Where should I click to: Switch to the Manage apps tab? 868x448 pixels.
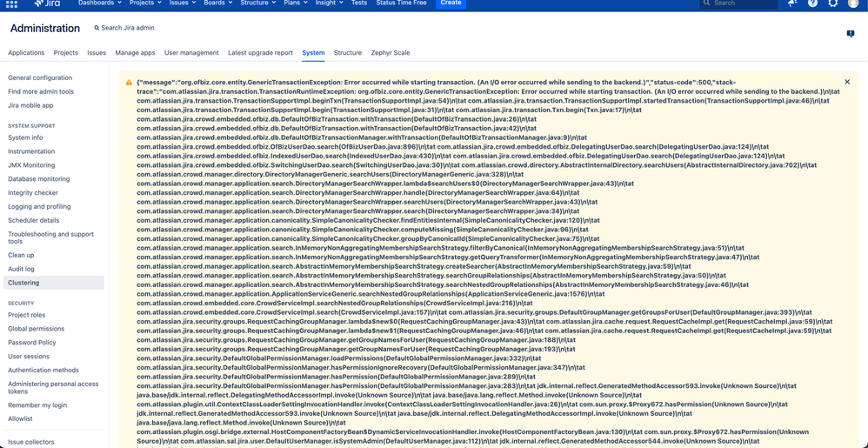coord(135,52)
